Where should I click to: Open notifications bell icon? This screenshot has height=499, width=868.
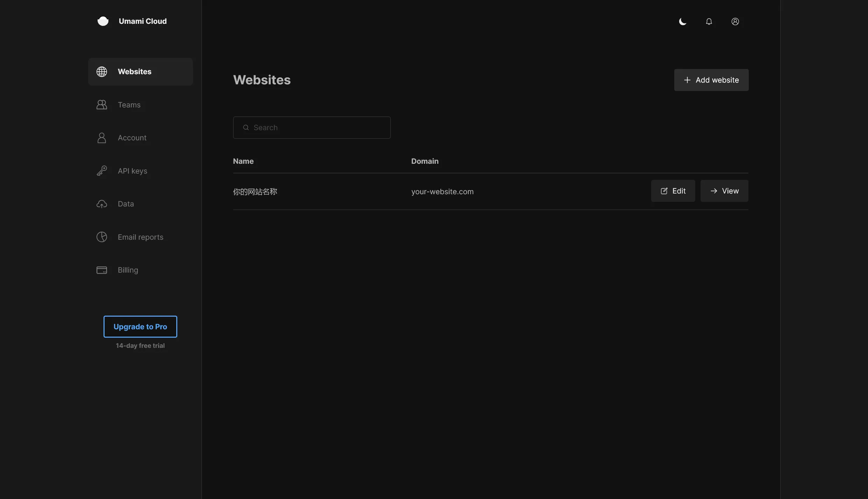tap(709, 22)
